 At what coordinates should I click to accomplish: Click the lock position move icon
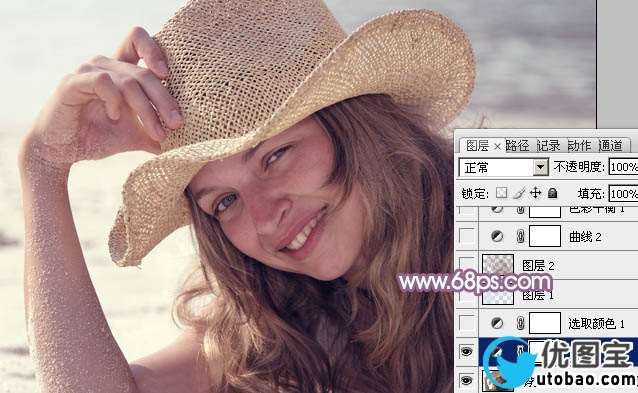[535, 193]
